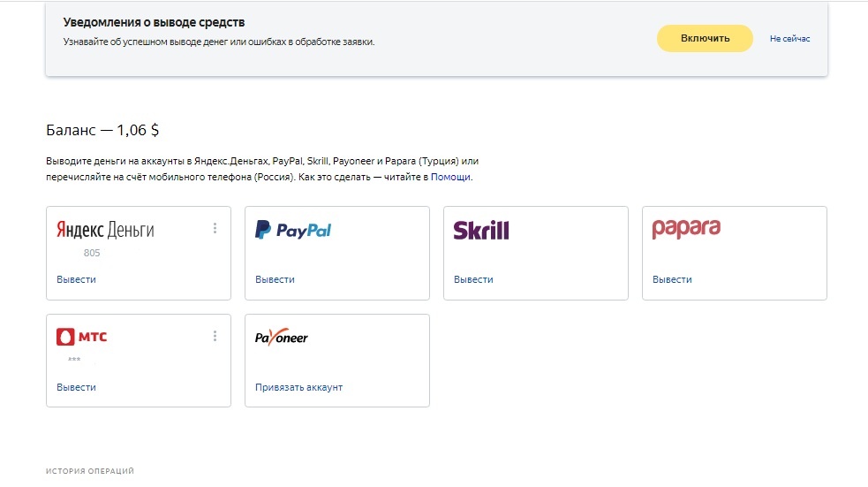The height and width of the screenshot is (487, 868).
Task: Click the Баланс 1,06 $ text
Action: click(102, 130)
